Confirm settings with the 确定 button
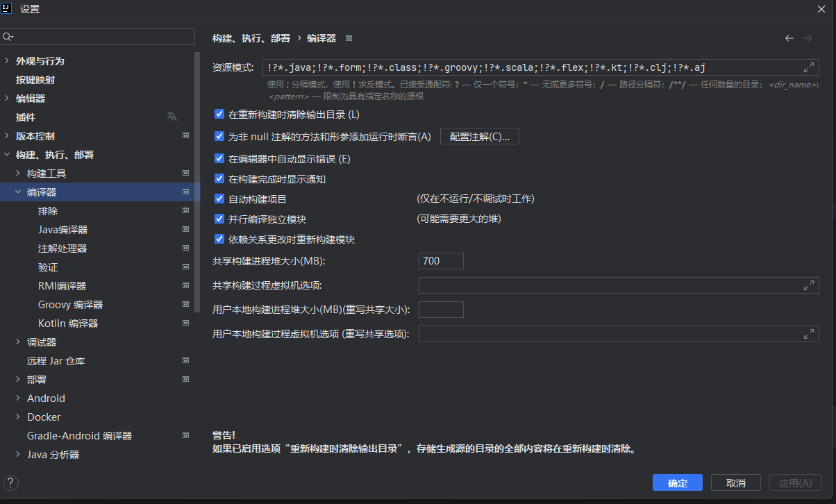This screenshot has height=504, width=836. point(678,483)
